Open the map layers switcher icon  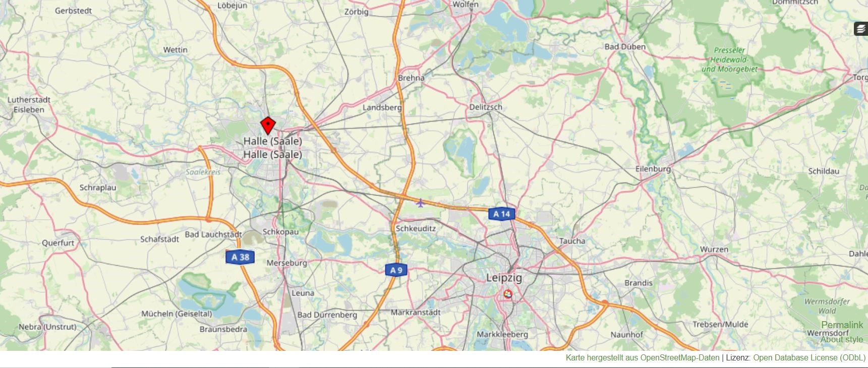[x=860, y=29]
